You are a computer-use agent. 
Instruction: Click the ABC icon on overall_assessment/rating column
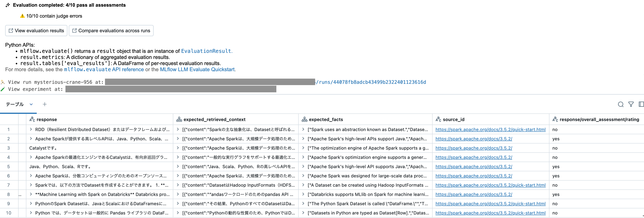click(555, 119)
